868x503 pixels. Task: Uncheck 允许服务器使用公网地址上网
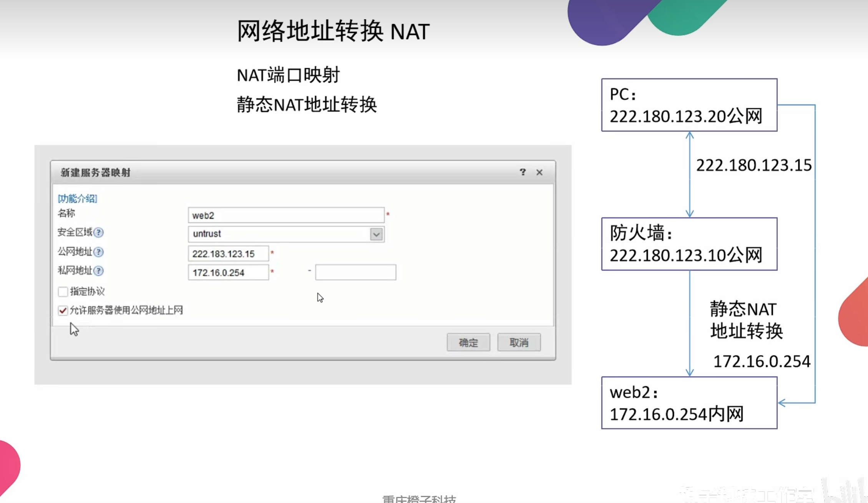click(x=63, y=310)
